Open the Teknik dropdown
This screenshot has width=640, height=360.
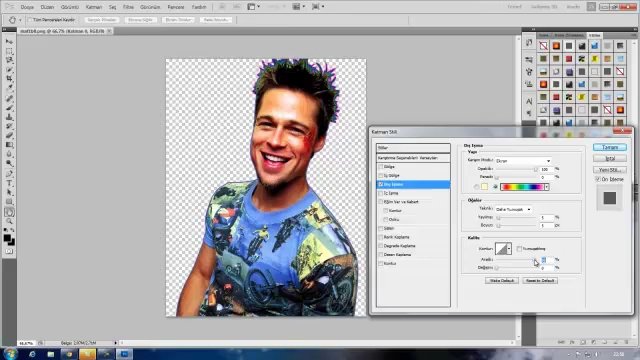513,209
